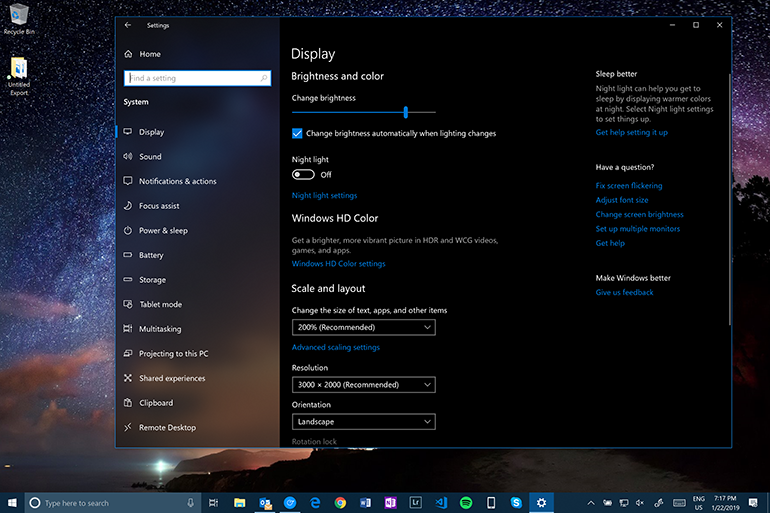
Task: Click the Change brightness slider handle
Action: tap(406, 113)
